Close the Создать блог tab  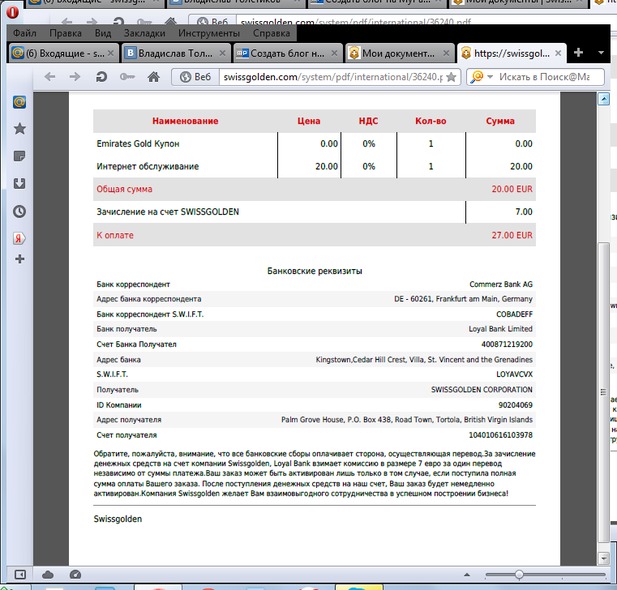334,53
